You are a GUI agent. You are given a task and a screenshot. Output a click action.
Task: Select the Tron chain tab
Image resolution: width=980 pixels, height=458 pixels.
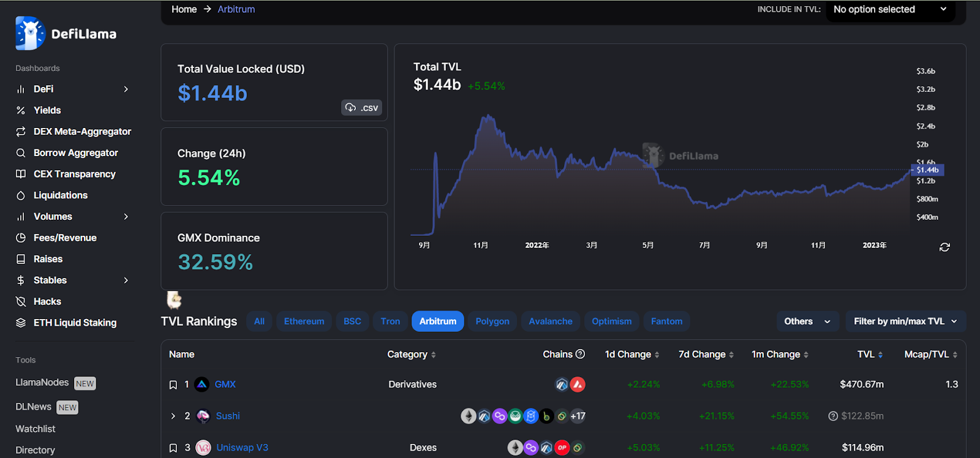pyautogui.click(x=390, y=321)
